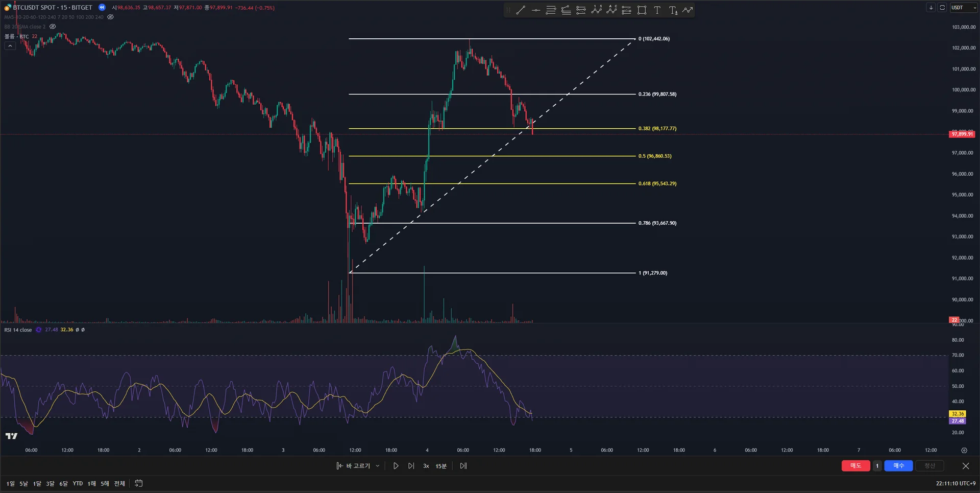Select the Fibonacci retracement tool
This screenshot has height=493, width=980.
(x=551, y=10)
